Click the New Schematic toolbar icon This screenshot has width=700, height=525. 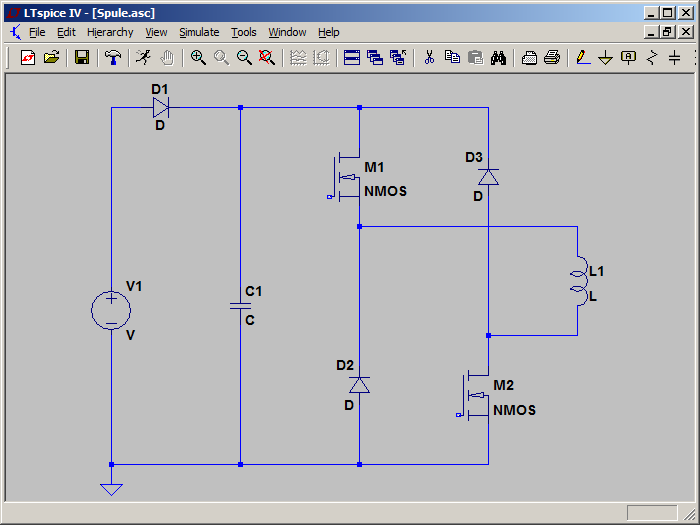pos(28,57)
